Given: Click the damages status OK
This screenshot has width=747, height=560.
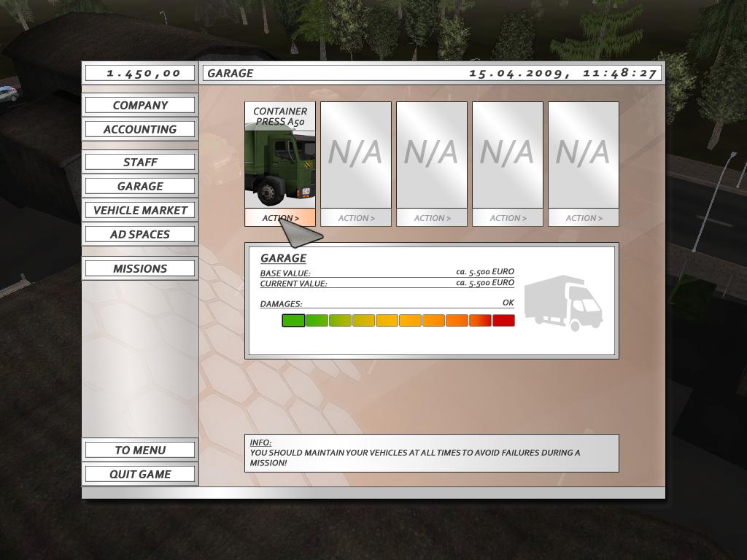Looking at the screenshot, I should click(x=508, y=303).
